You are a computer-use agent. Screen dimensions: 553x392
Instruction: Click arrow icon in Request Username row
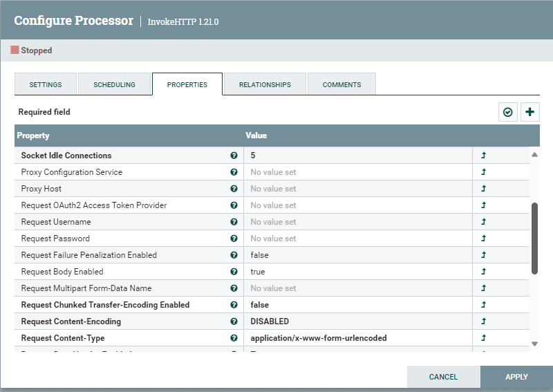(x=483, y=222)
